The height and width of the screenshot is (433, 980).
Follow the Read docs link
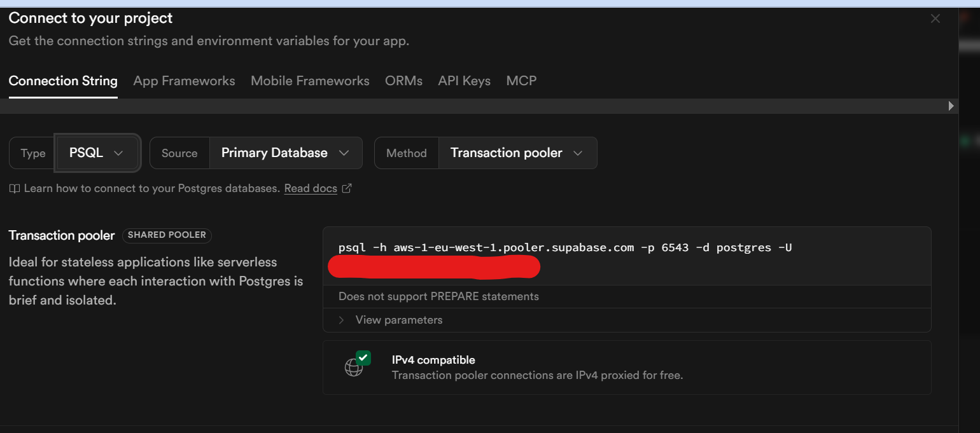311,189
